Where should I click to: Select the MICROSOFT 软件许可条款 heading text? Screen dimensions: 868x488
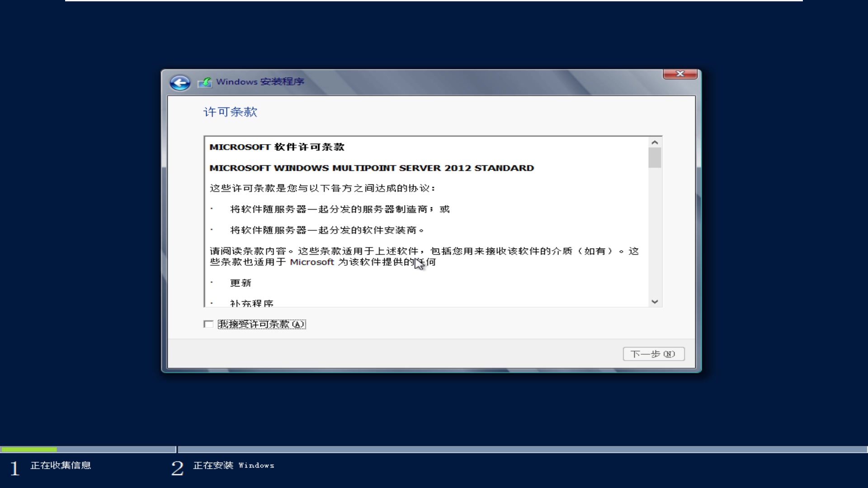pos(277,147)
